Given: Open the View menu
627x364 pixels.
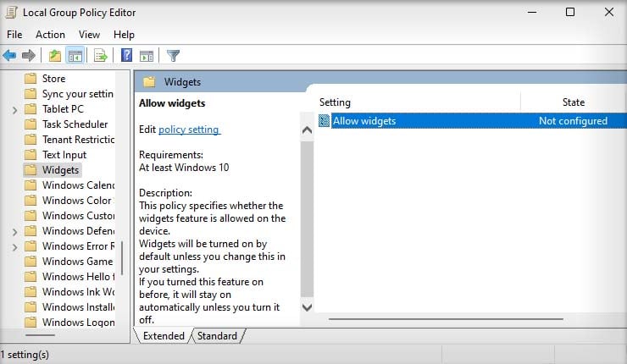Looking at the screenshot, I should point(89,35).
